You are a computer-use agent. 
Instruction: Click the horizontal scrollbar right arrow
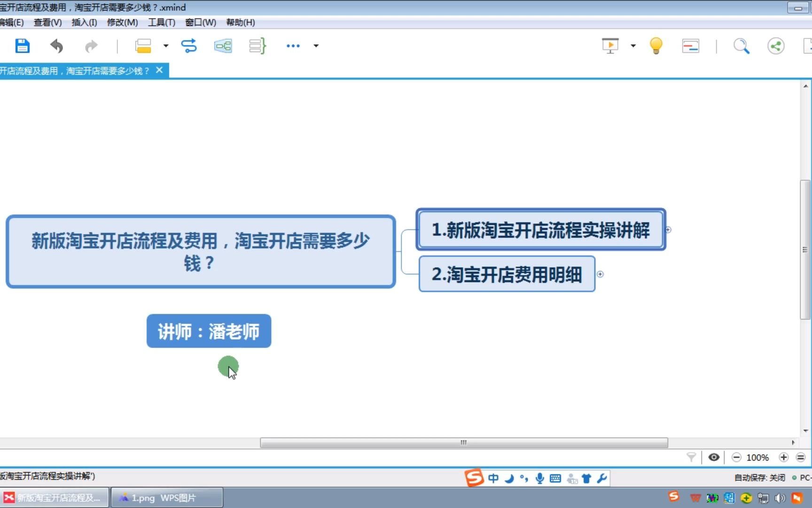(x=793, y=443)
